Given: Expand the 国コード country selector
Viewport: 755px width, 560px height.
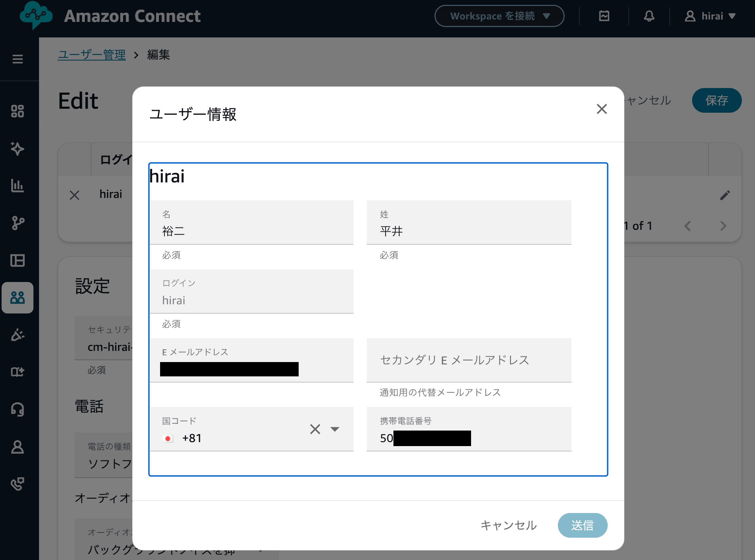Looking at the screenshot, I should (336, 429).
